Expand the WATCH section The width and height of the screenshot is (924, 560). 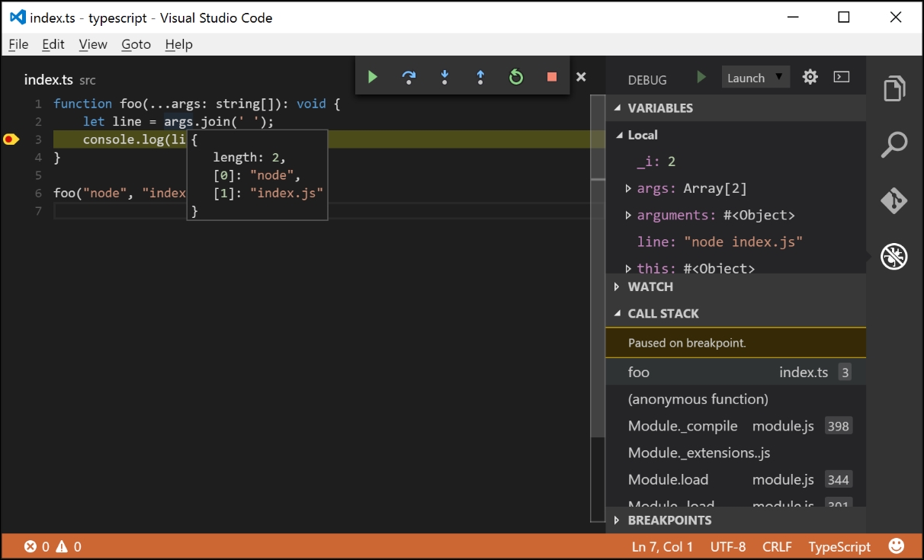pyautogui.click(x=736, y=286)
